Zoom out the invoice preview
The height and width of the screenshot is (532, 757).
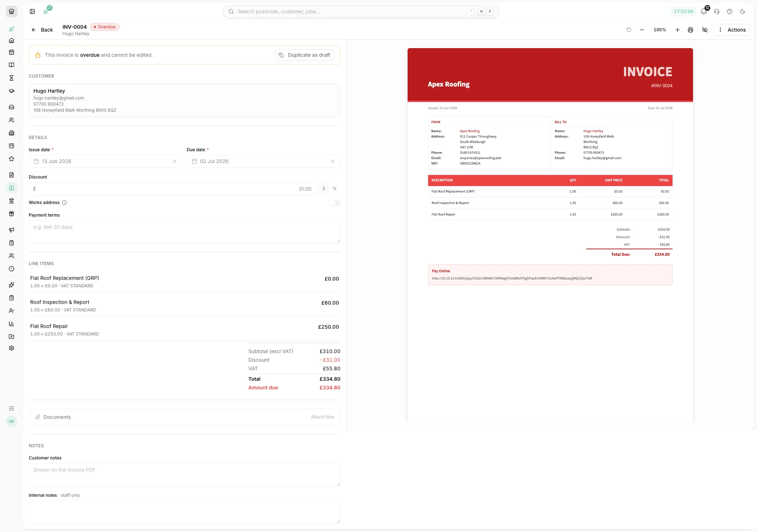coord(642,30)
